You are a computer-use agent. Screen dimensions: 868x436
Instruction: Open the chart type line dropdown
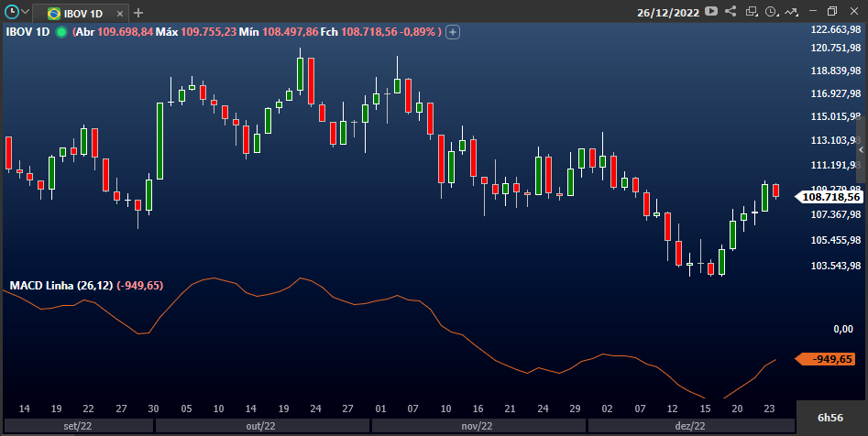click(791, 12)
